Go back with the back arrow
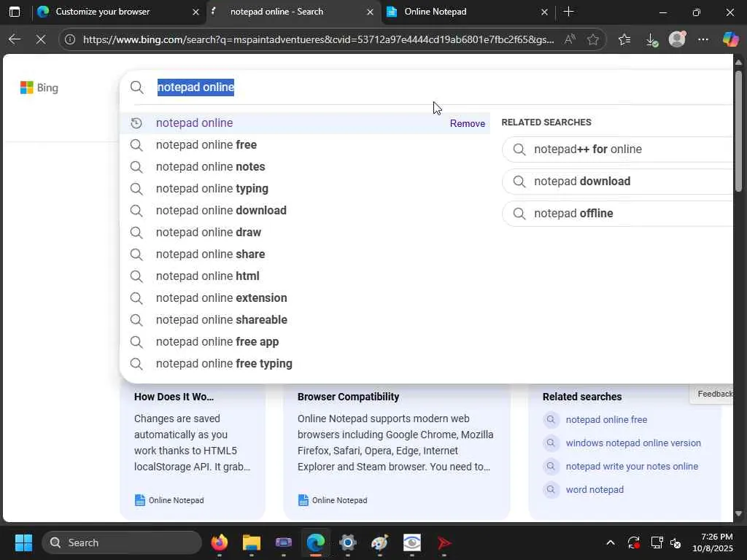Viewport: 747px width, 560px height. 15,39
